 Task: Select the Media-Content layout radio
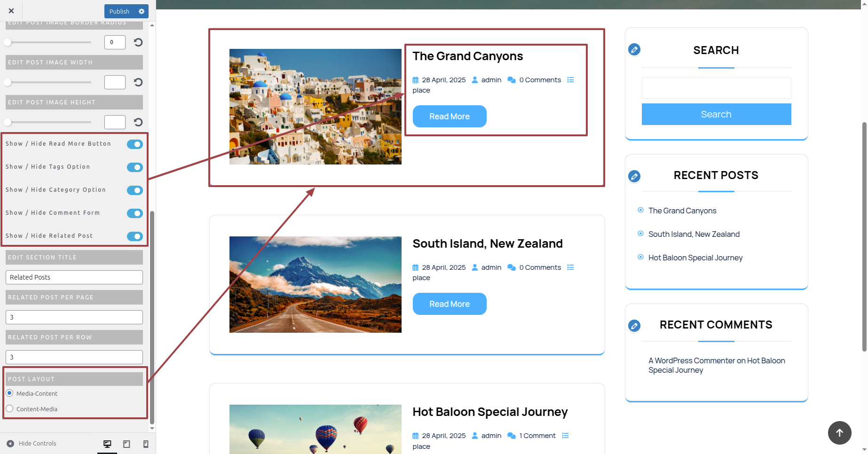point(9,393)
